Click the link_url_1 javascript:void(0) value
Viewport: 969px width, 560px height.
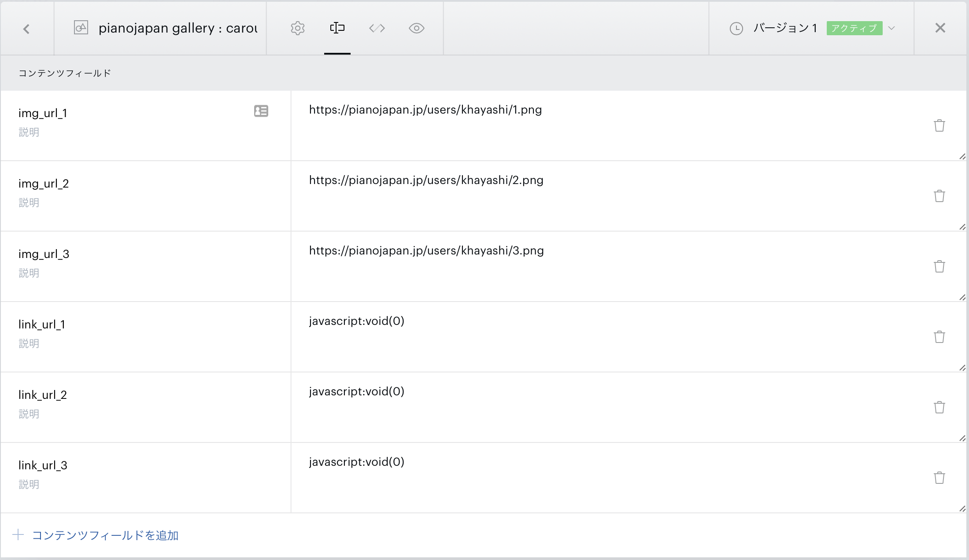(356, 321)
